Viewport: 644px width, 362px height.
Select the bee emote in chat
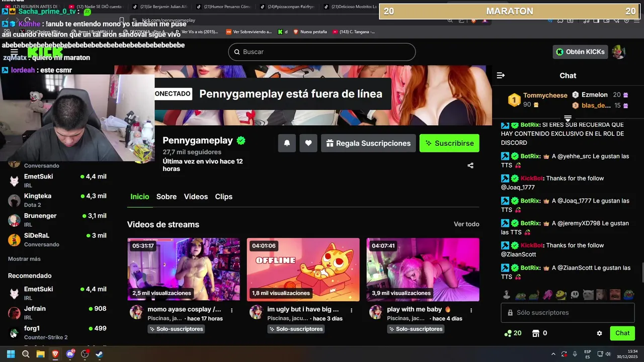[561, 295]
